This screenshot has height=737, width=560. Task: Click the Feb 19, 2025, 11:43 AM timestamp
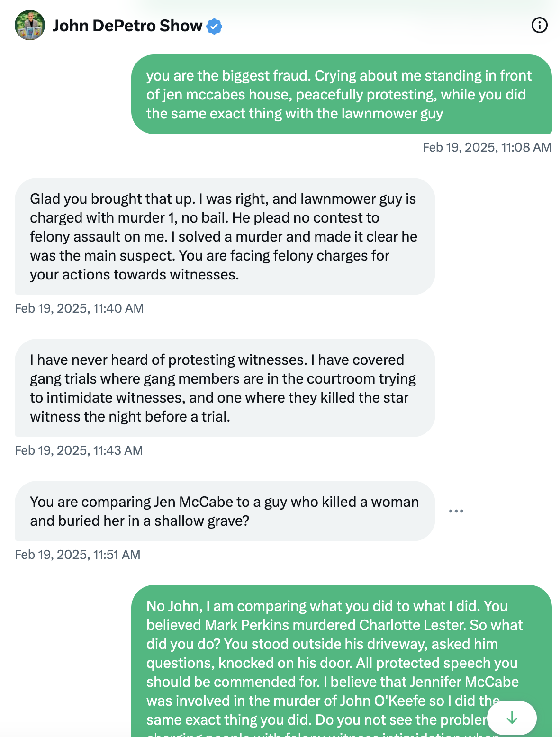(79, 450)
